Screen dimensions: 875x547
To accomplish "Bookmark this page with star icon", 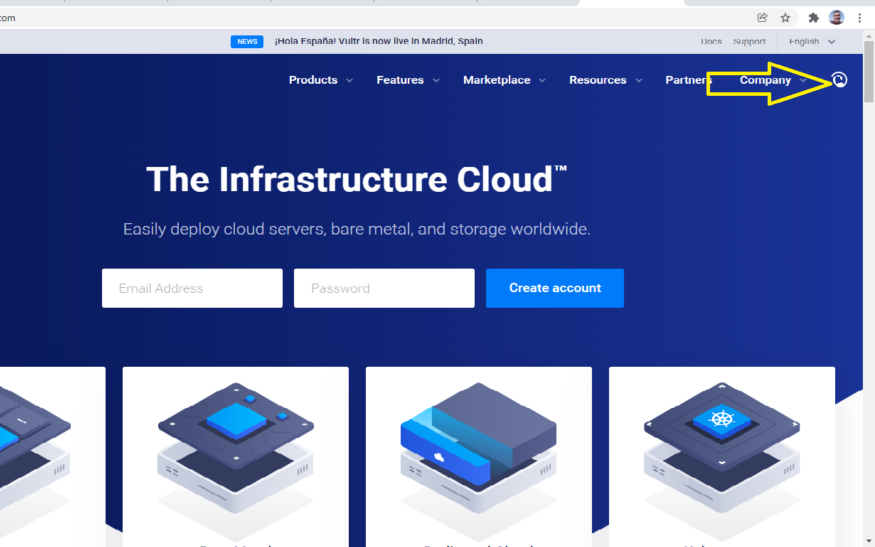I will click(785, 18).
